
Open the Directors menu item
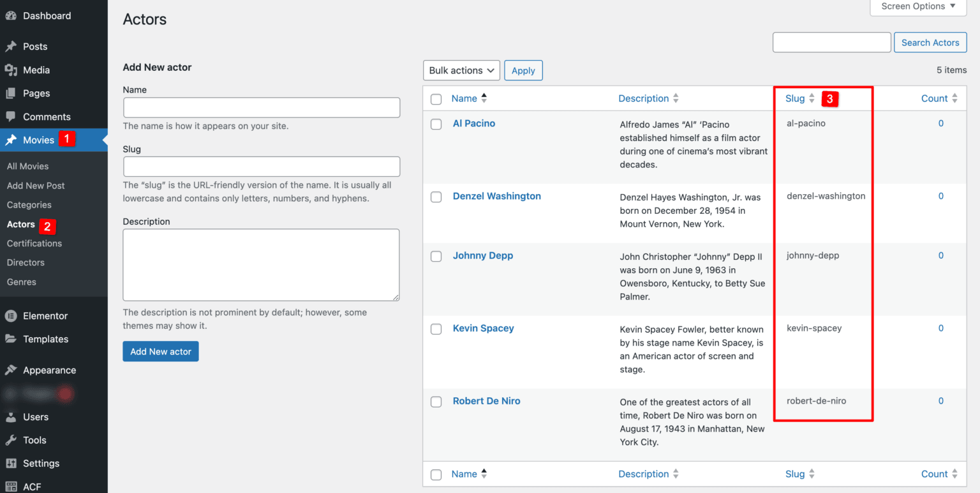coord(26,262)
